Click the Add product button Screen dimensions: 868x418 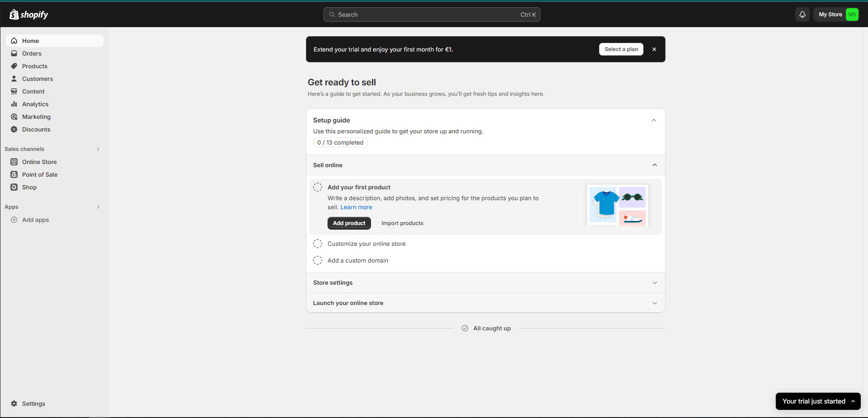click(x=349, y=223)
